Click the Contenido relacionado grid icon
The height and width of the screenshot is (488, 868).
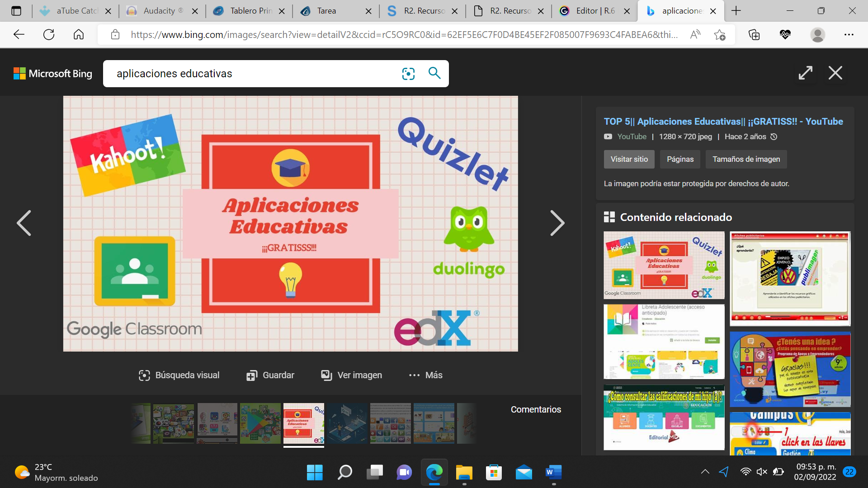(609, 216)
